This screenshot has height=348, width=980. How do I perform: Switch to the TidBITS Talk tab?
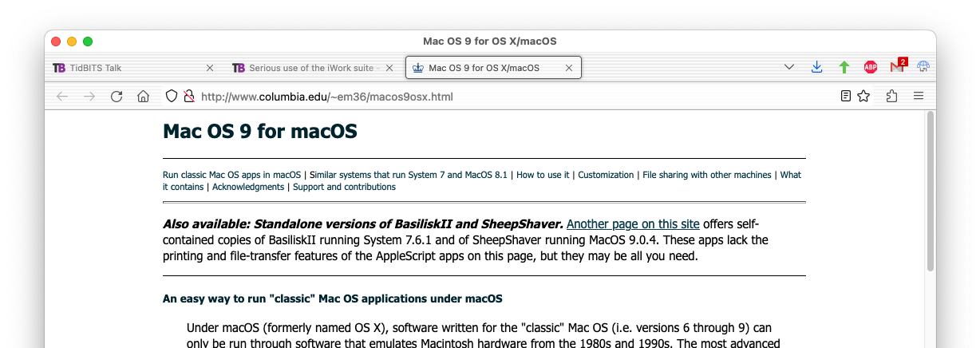[x=133, y=68]
